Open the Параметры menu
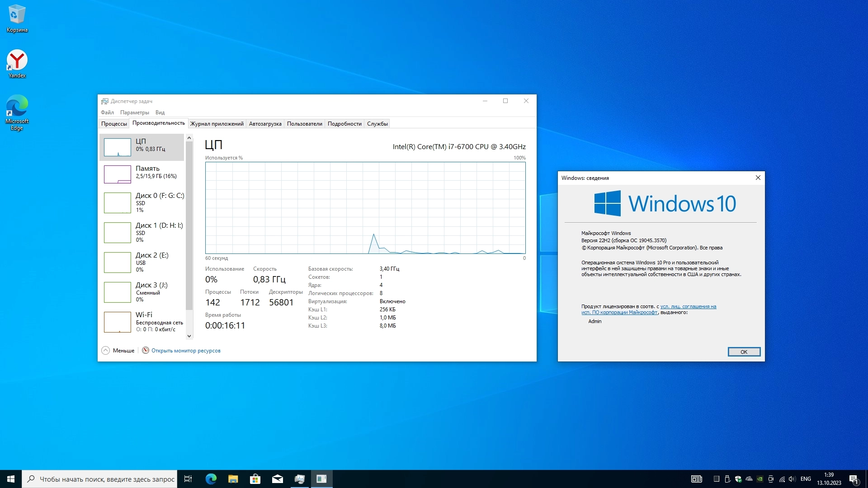Viewport: 868px width, 488px height. [134, 113]
